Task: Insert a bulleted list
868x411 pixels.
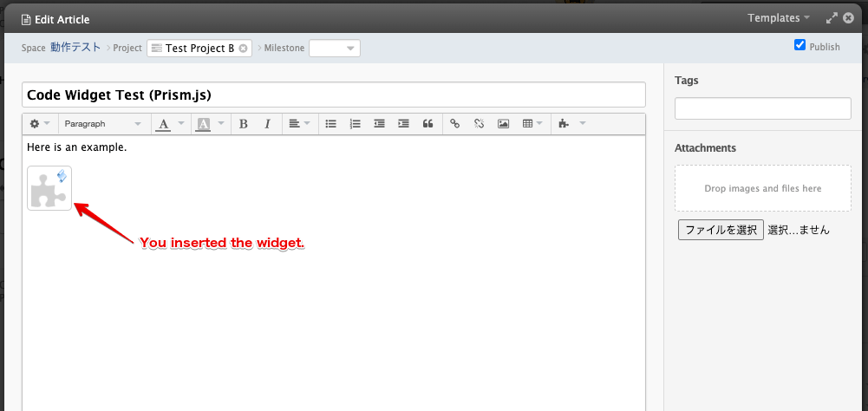Action: pos(330,124)
